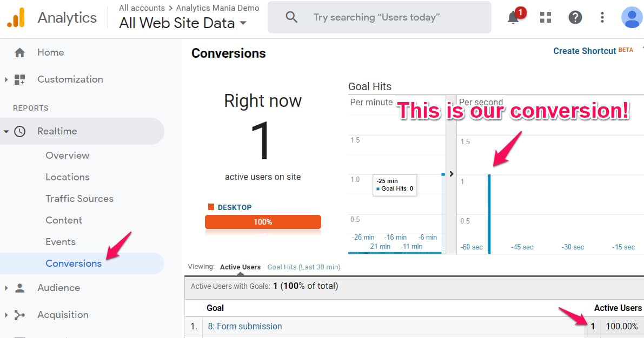Screen dimensions: 644x338
Task: Click the Create Shortcut link
Action: [585, 51]
